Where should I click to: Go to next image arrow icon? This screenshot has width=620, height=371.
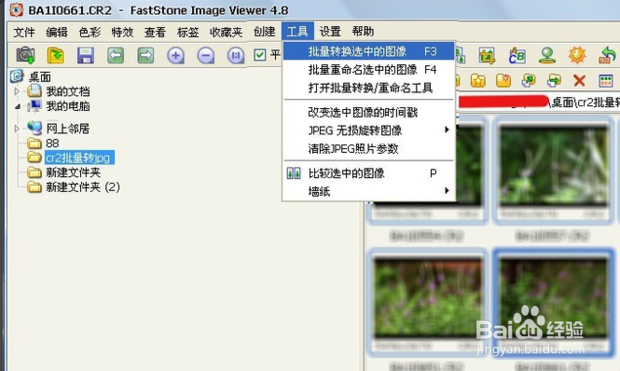click(146, 55)
